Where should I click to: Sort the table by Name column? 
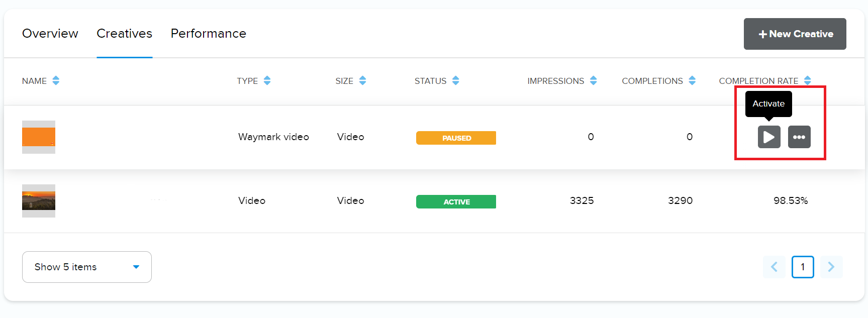pos(56,80)
